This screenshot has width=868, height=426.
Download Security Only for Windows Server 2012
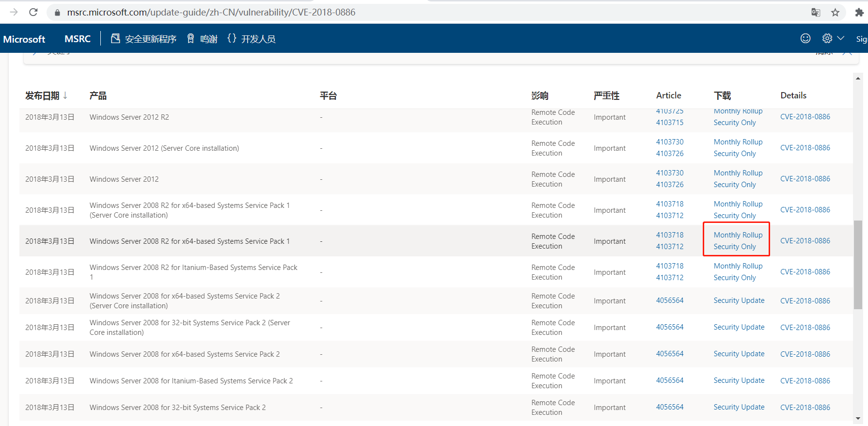click(735, 185)
